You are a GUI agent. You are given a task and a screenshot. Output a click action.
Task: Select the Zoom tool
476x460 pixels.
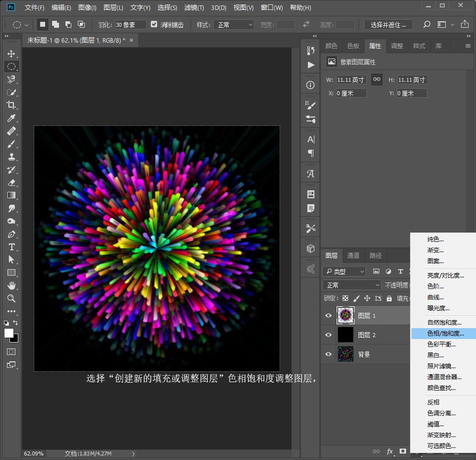[11, 298]
